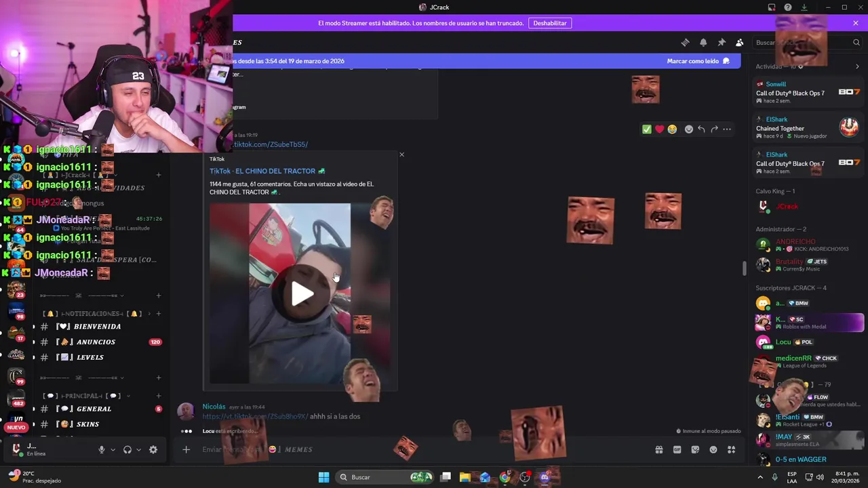Select member ANDREICHO in list
The image size is (868, 488).
808,245
